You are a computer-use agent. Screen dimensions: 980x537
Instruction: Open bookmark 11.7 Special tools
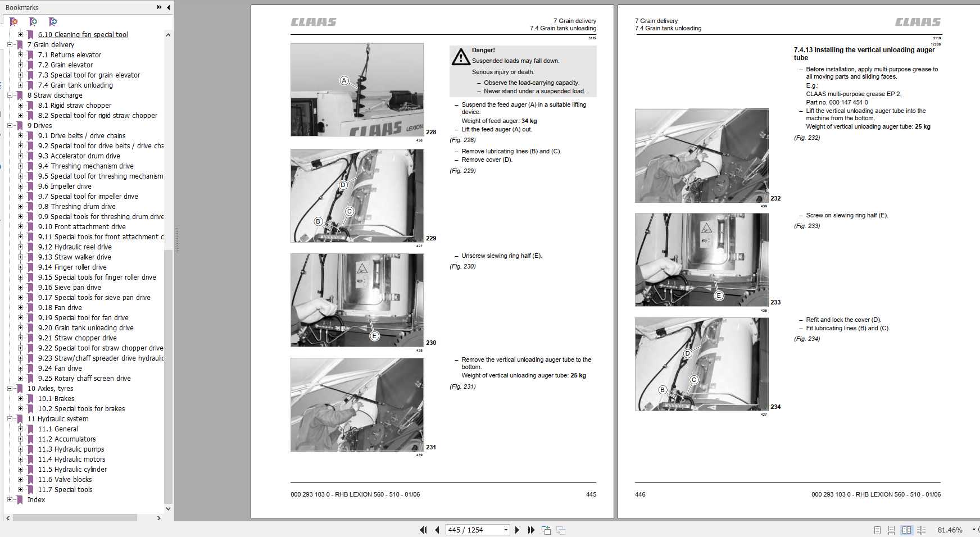pyautogui.click(x=65, y=490)
